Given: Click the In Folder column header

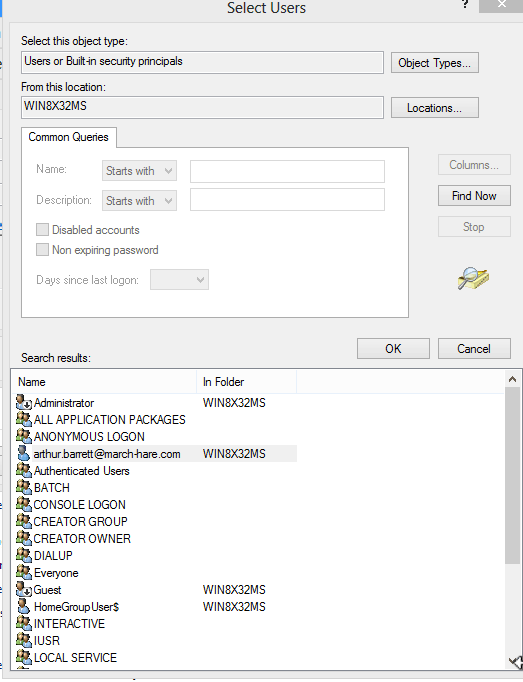Looking at the screenshot, I should tap(247, 382).
